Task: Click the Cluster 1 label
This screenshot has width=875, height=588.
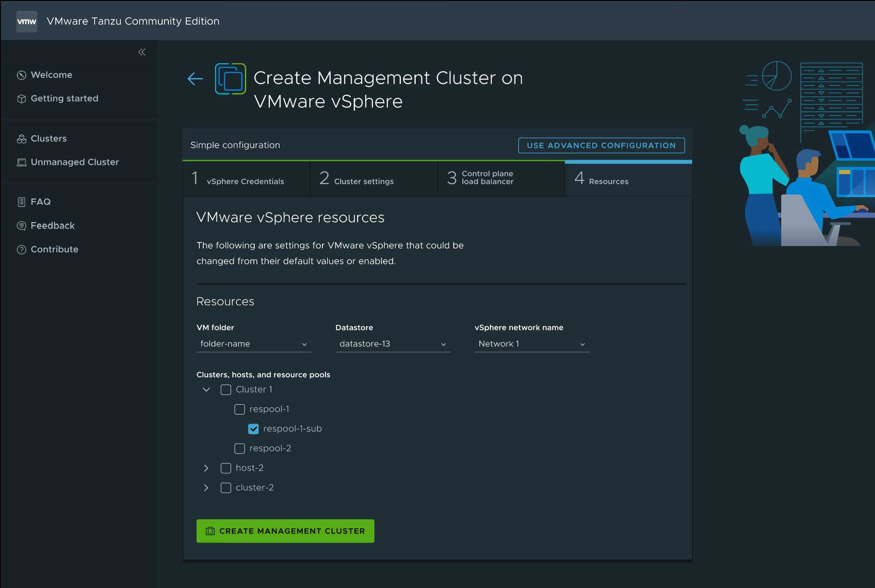Action: 254,390
